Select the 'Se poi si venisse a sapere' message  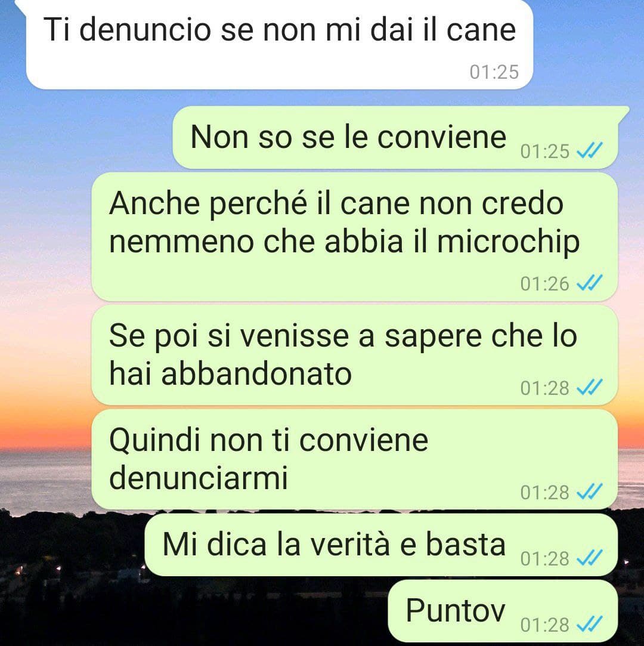pos(355,355)
